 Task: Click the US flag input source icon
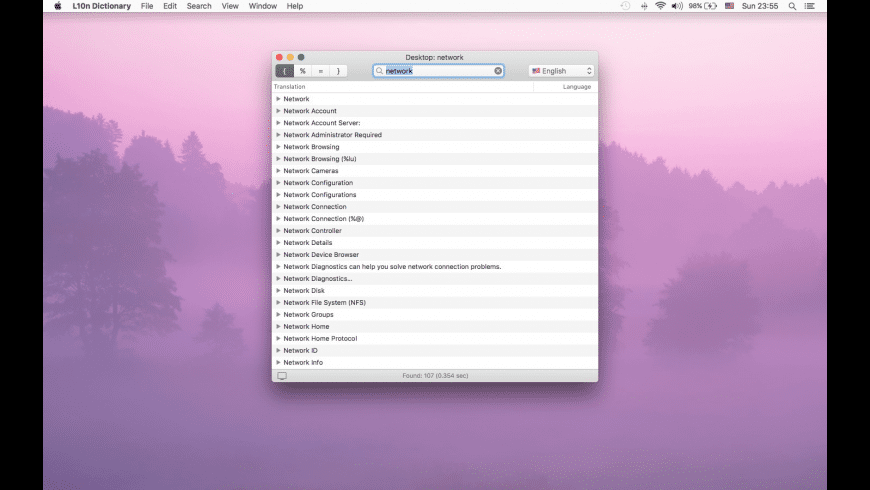(x=729, y=6)
